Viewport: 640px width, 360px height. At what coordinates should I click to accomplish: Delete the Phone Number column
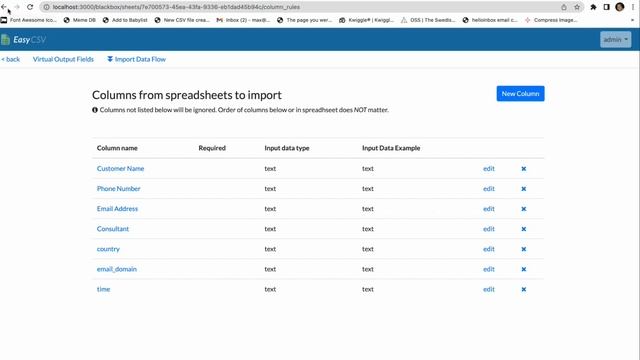click(524, 189)
